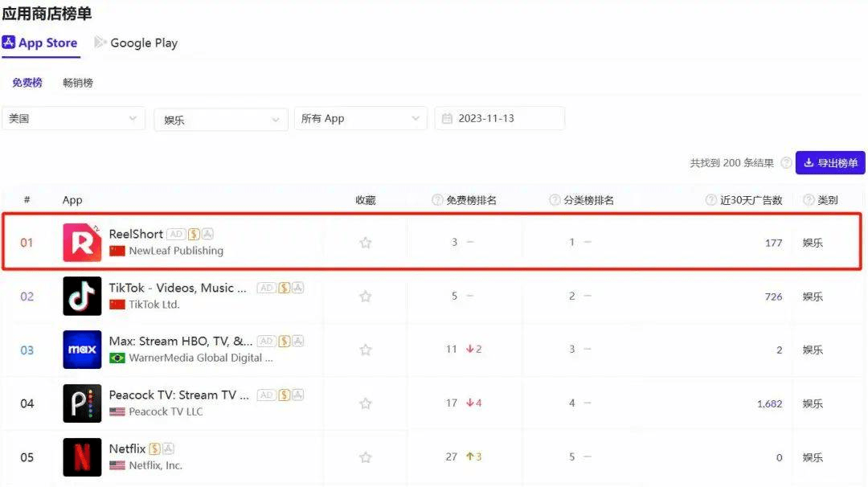
Task: Click the App Store badge next to Netflix
Action: tap(168, 448)
